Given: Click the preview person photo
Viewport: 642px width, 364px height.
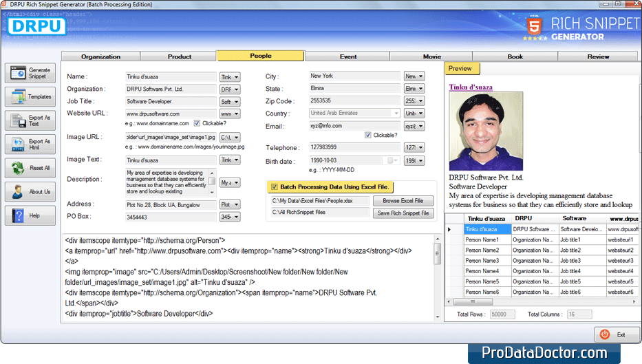Looking at the screenshot, I should tap(486, 131).
